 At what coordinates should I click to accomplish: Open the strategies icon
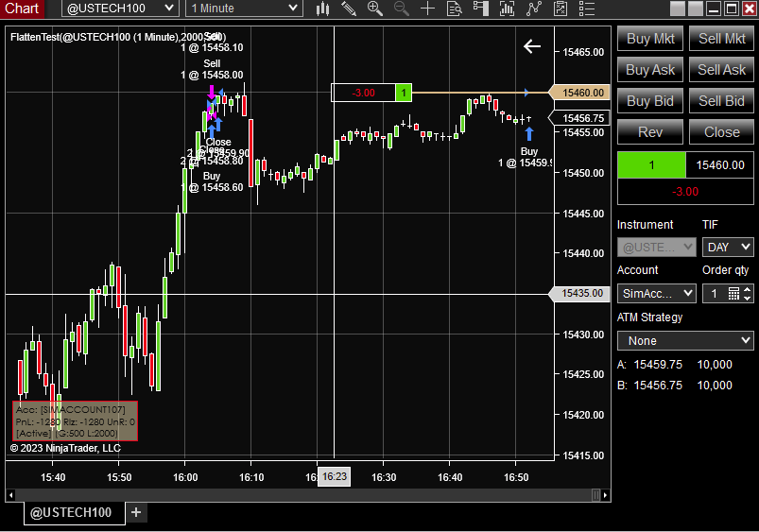pyautogui.click(x=561, y=9)
